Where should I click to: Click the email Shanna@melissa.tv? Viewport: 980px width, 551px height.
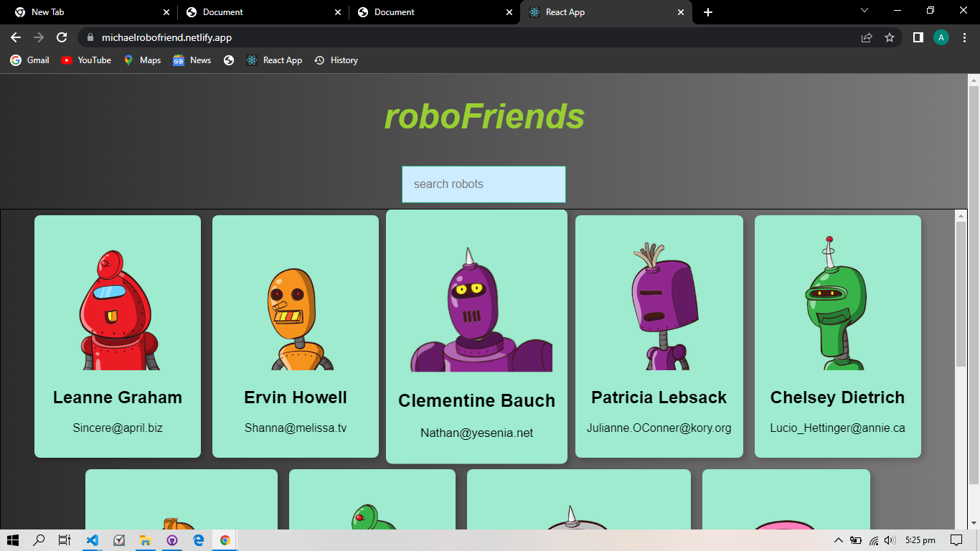pyautogui.click(x=296, y=428)
